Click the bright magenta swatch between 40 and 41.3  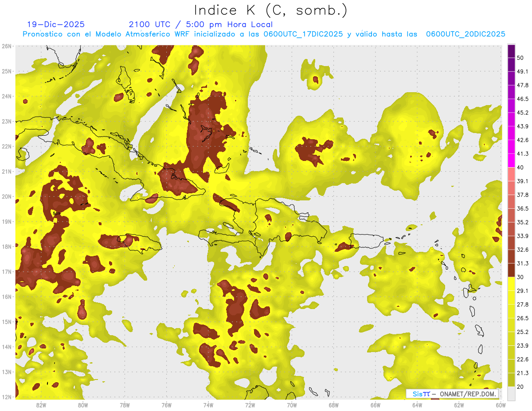point(511,160)
